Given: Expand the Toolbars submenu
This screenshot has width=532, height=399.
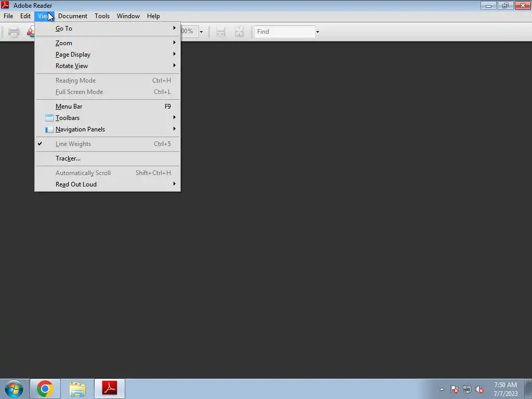Looking at the screenshot, I should [x=108, y=118].
